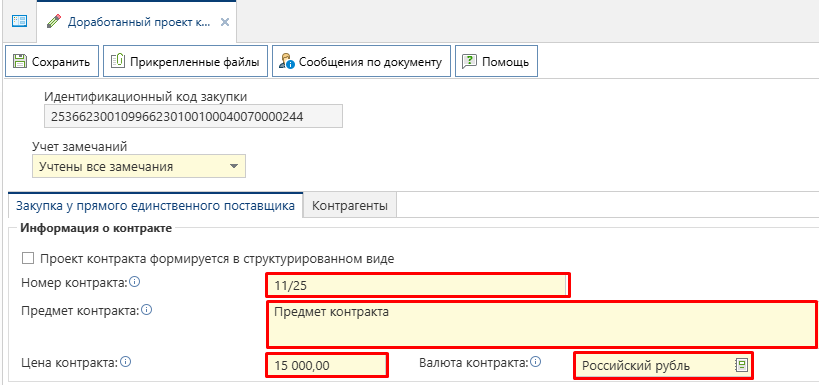The height and width of the screenshot is (385, 819).
Task: Open the document list panel icon
Action: 19,21
